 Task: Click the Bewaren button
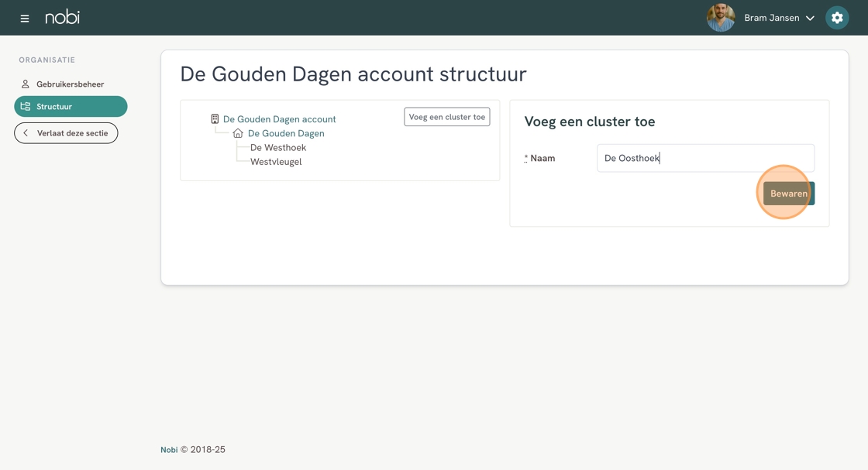tap(789, 194)
